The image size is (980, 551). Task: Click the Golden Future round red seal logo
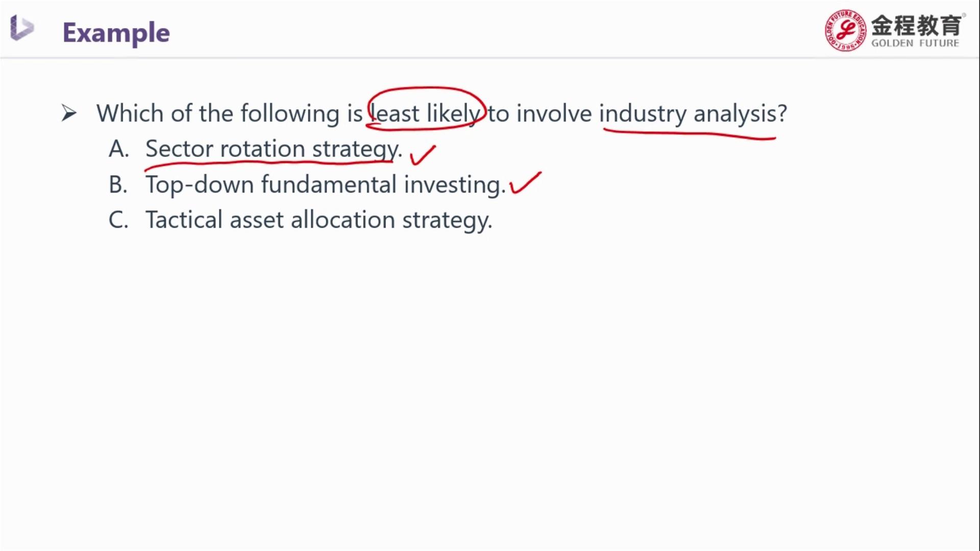845,30
